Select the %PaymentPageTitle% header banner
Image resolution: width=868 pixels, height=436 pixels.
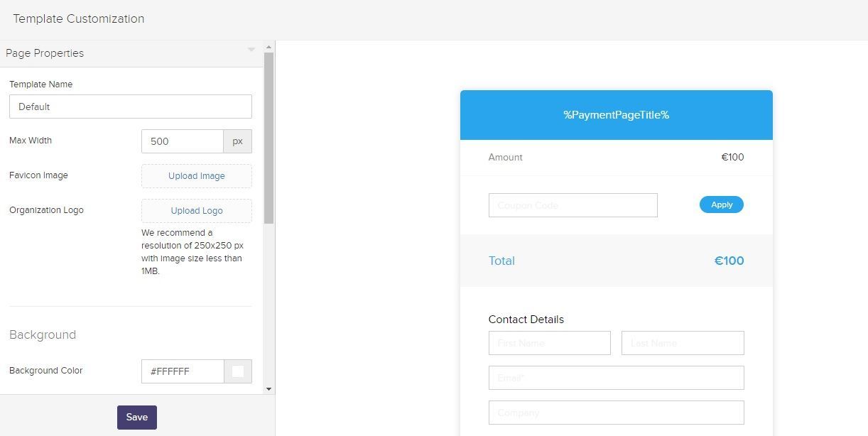coord(615,114)
